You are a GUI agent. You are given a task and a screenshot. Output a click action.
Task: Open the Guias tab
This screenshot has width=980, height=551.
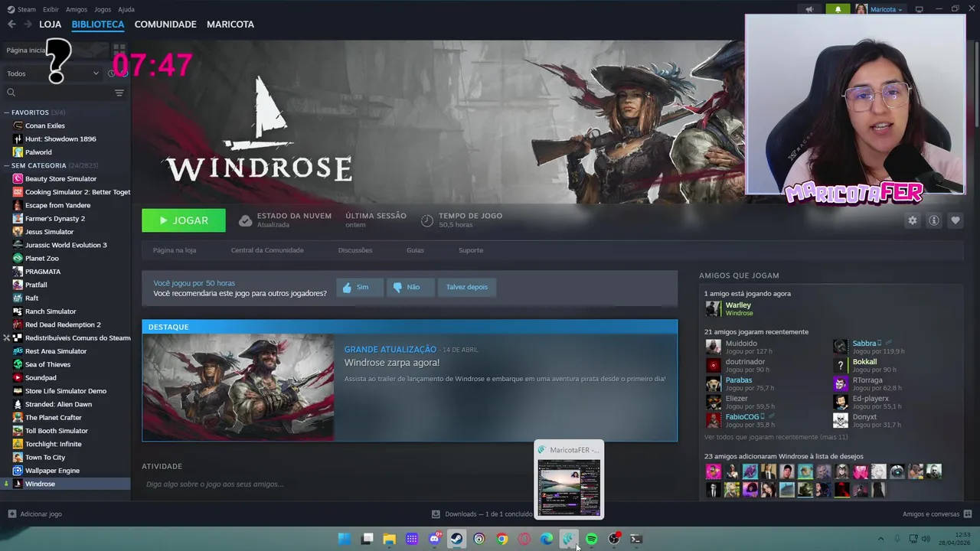(x=415, y=250)
